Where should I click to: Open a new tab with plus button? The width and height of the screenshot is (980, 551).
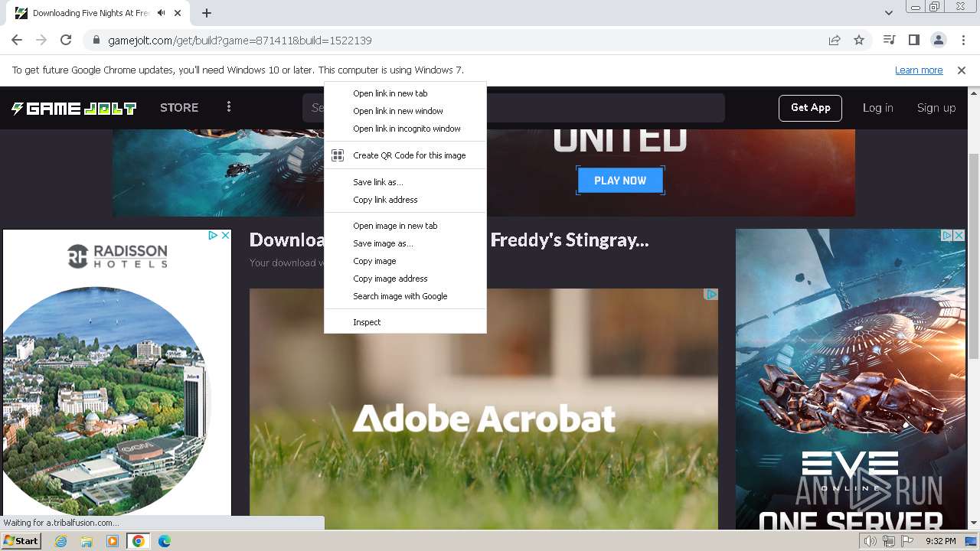tap(207, 13)
